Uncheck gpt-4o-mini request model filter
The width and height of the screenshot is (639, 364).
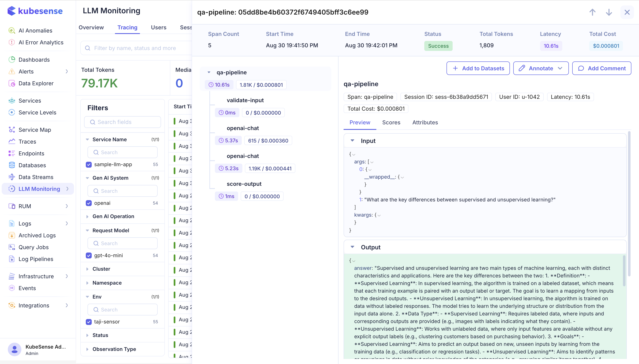tap(89, 255)
